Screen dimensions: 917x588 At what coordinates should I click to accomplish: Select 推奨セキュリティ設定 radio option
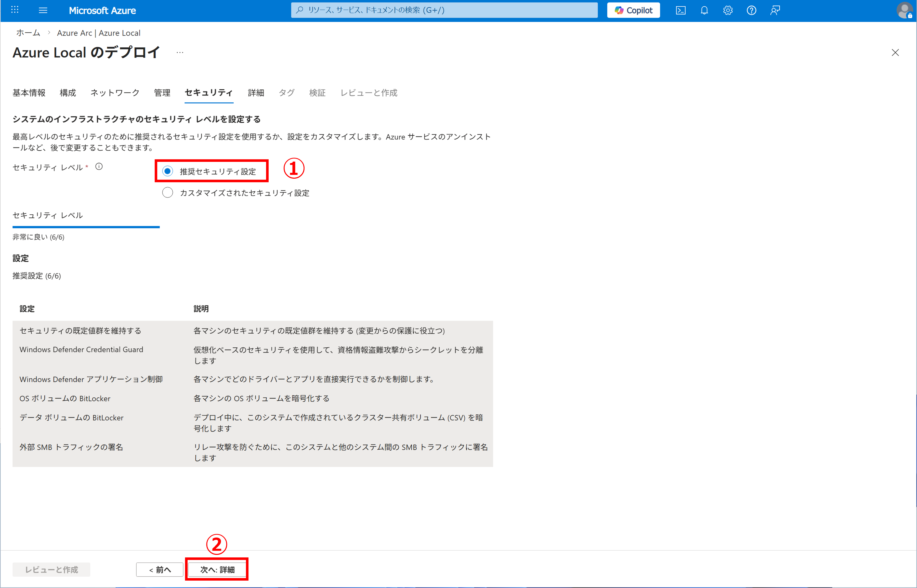[168, 171]
